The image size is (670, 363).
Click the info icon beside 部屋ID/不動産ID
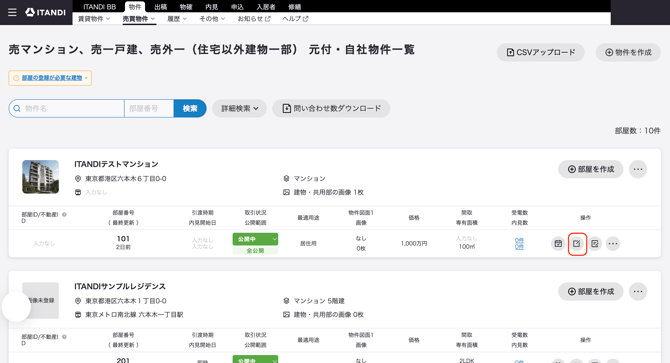pyautogui.click(x=65, y=215)
